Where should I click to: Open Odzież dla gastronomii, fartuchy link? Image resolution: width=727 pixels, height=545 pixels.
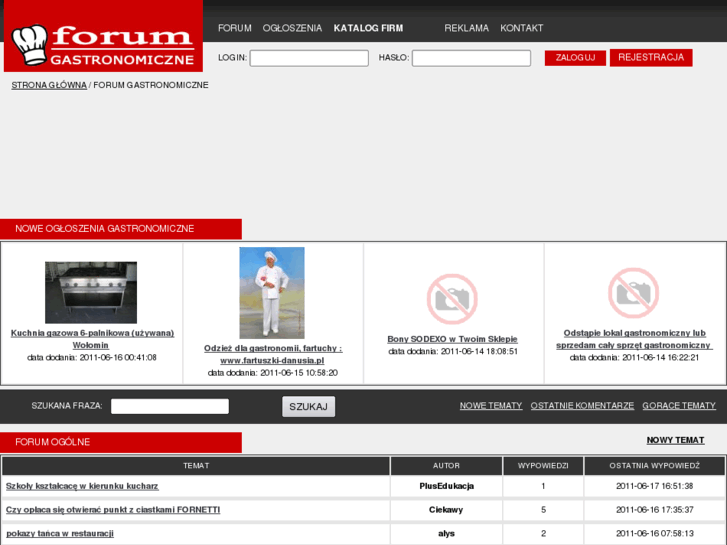[273, 354]
